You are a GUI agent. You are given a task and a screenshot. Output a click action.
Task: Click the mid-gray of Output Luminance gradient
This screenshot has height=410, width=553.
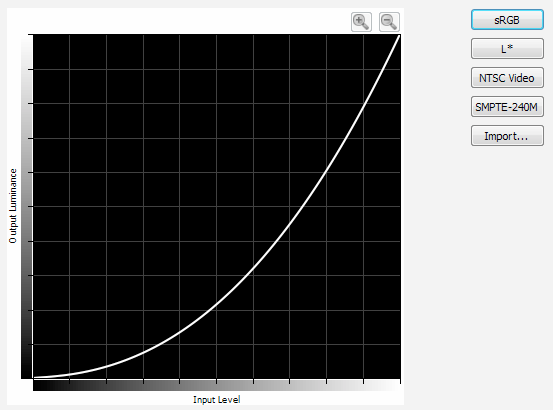tap(26, 206)
